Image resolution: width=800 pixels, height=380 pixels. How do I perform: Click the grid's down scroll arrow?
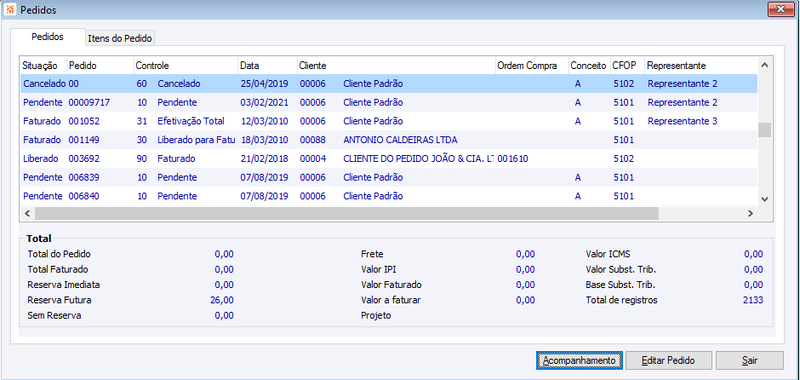click(764, 198)
